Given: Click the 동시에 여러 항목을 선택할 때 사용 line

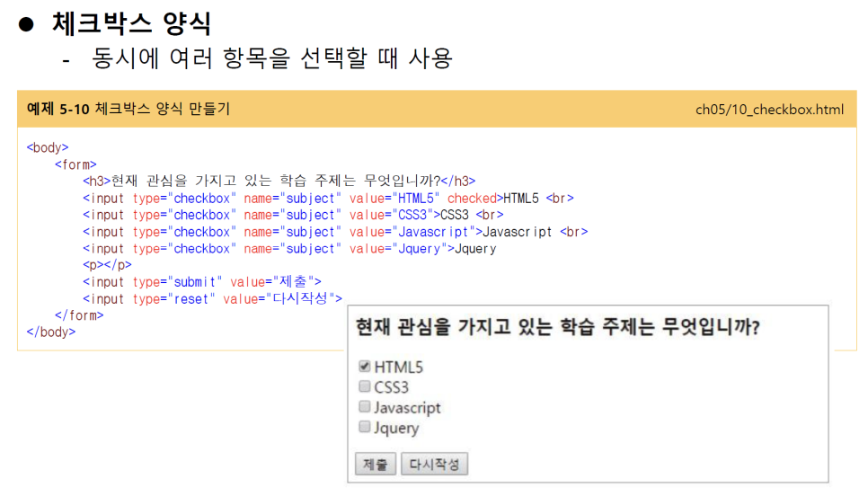Looking at the screenshot, I should click(x=271, y=58).
